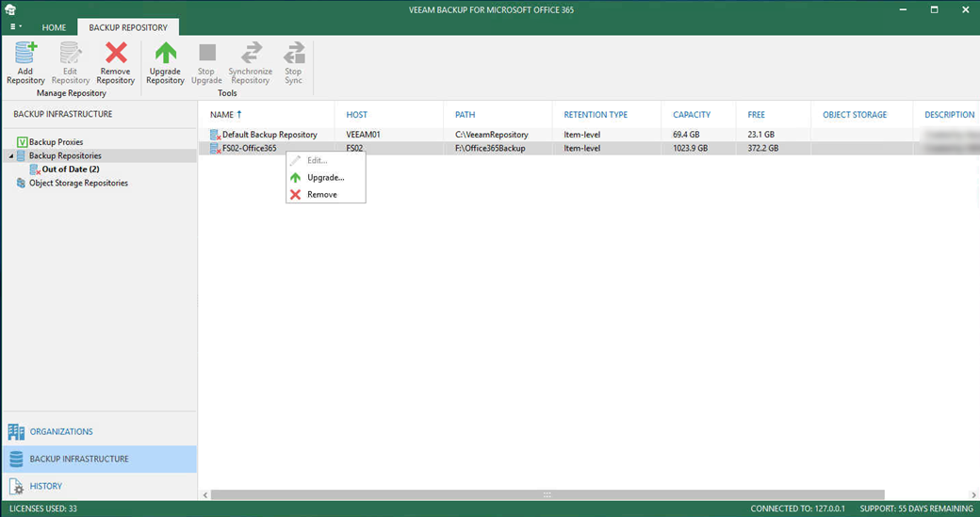Click the Organizations buildings icon
Image resolution: width=980 pixels, height=517 pixels.
[x=16, y=431]
